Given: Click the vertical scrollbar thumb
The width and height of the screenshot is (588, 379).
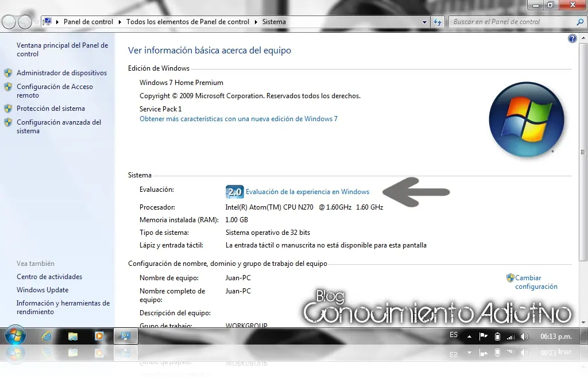Looking at the screenshot, I should point(583,152).
